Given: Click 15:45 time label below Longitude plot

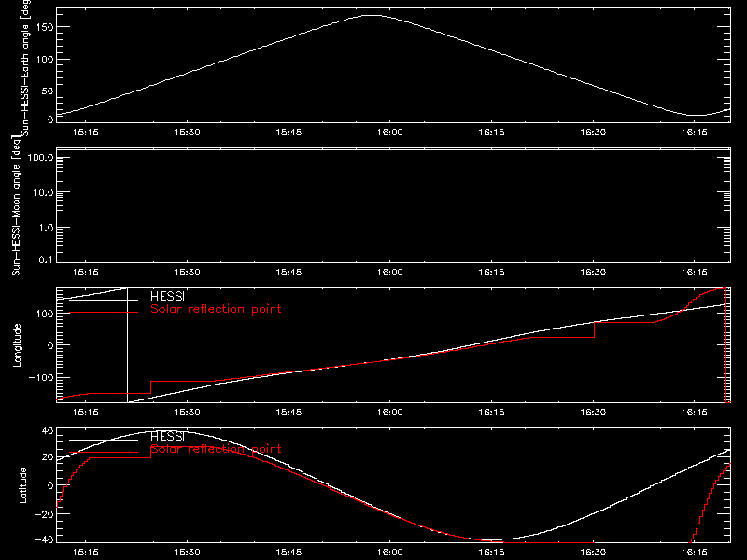Looking at the screenshot, I should tap(289, 412).
